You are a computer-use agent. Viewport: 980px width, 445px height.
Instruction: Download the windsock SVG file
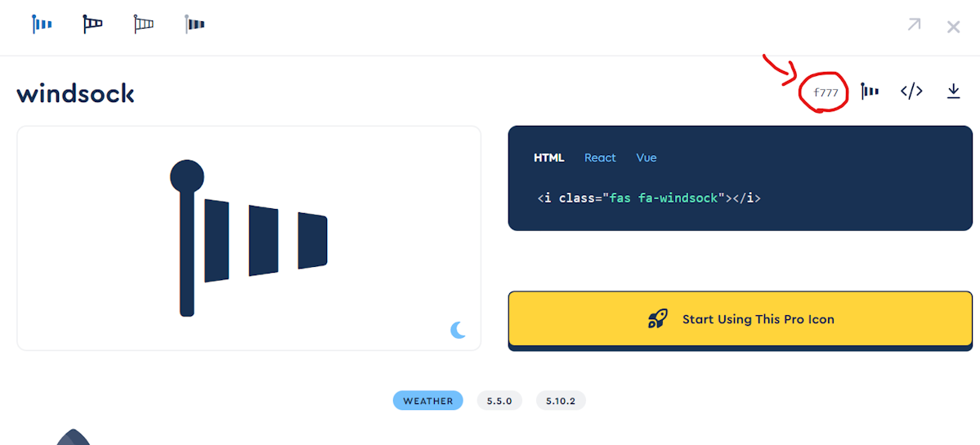click(x=953, y=91)
